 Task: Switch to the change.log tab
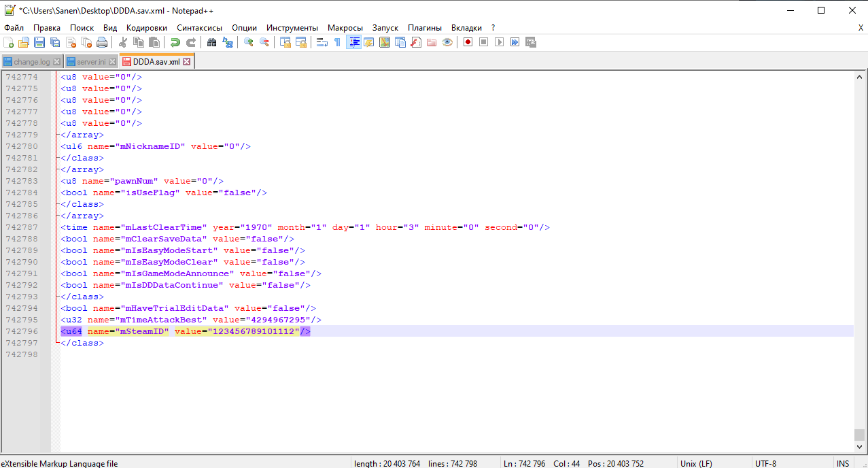click(32, 62)
